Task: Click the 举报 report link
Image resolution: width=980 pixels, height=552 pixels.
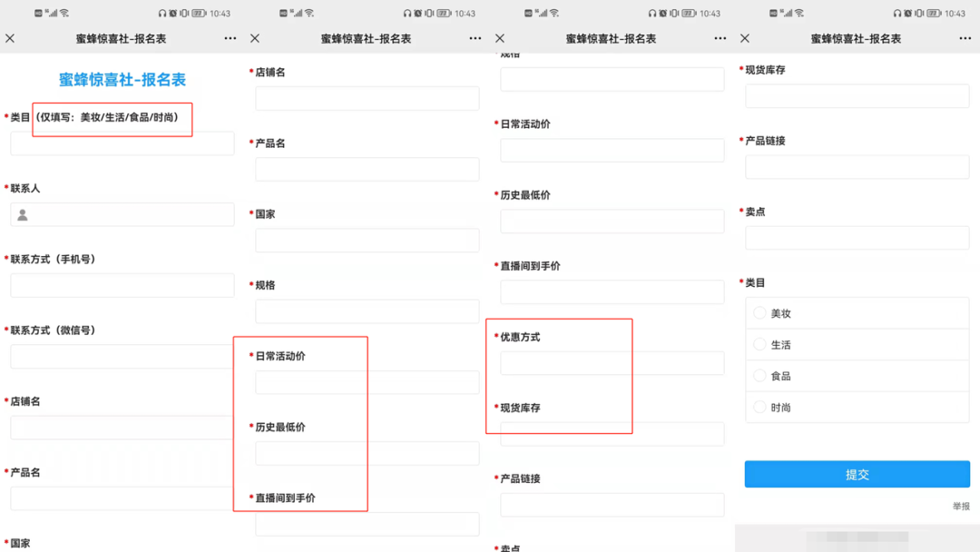Action: click(961, 506)
